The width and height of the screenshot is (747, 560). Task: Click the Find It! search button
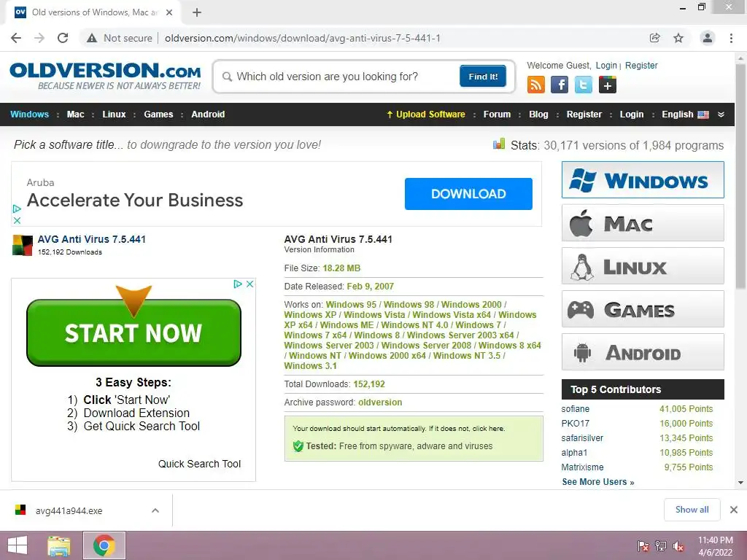[x=483, y=76]
